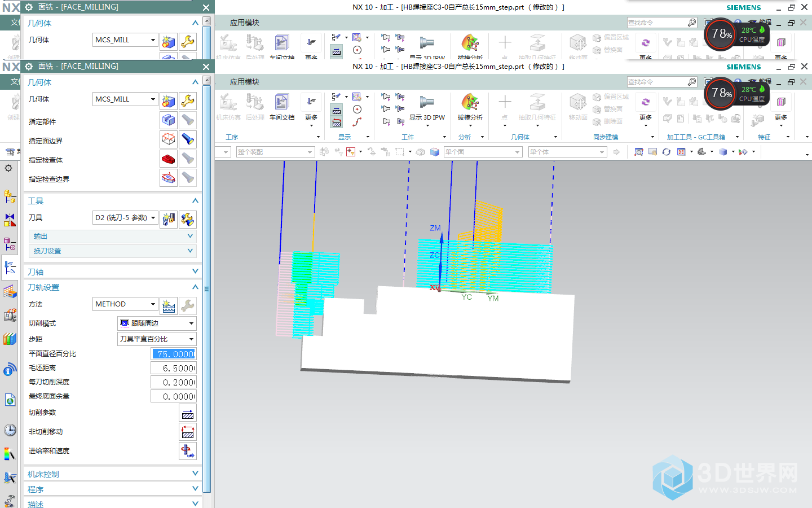
Task: Click the 车间文档 shop documentation icon
Action: point(282,107)
